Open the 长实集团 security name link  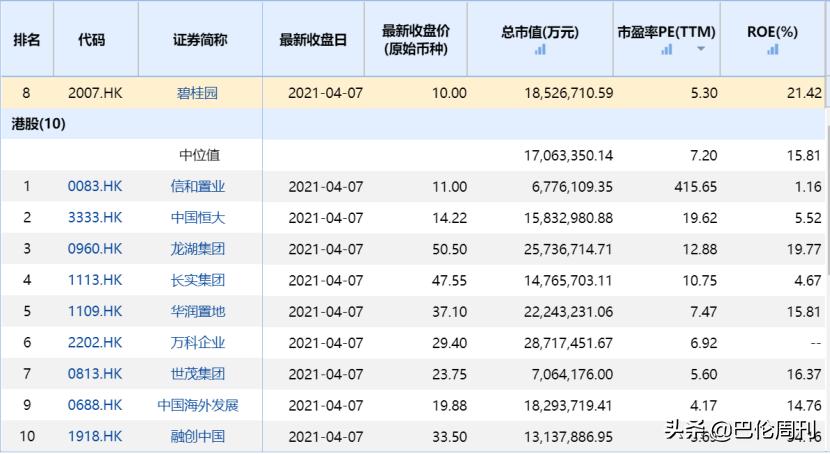pos(198,280)
